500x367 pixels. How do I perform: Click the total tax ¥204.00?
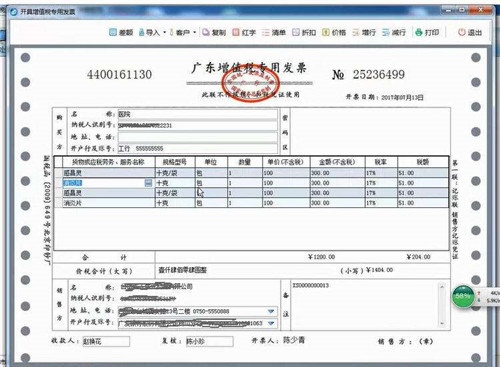pos(419,257)
